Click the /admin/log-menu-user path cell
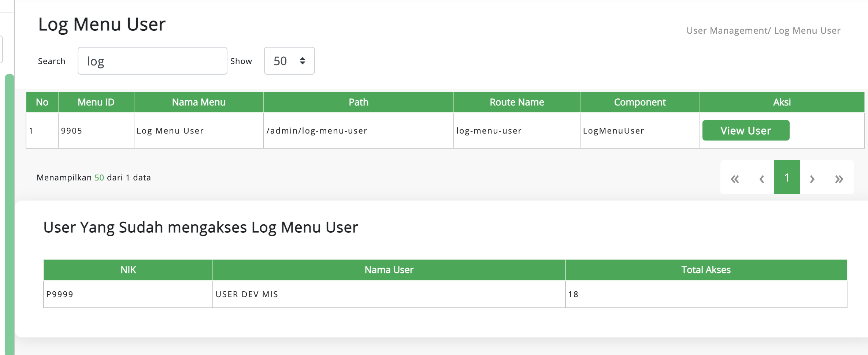868x355 pixels. [x=359, y=130]
